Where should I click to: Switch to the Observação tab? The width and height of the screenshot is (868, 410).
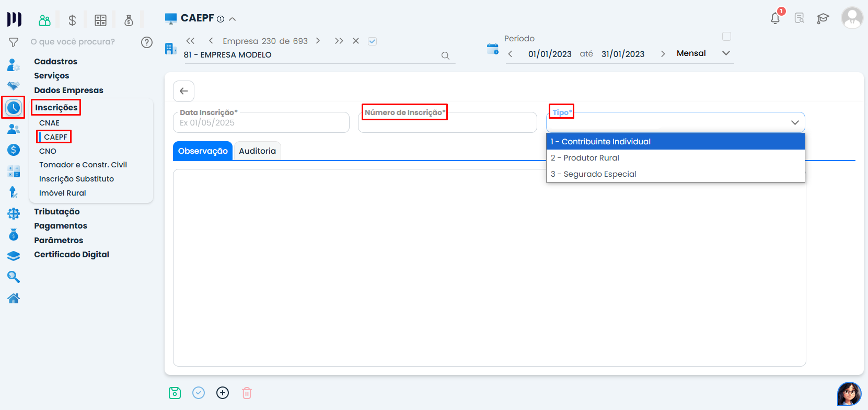pos(203,151)
